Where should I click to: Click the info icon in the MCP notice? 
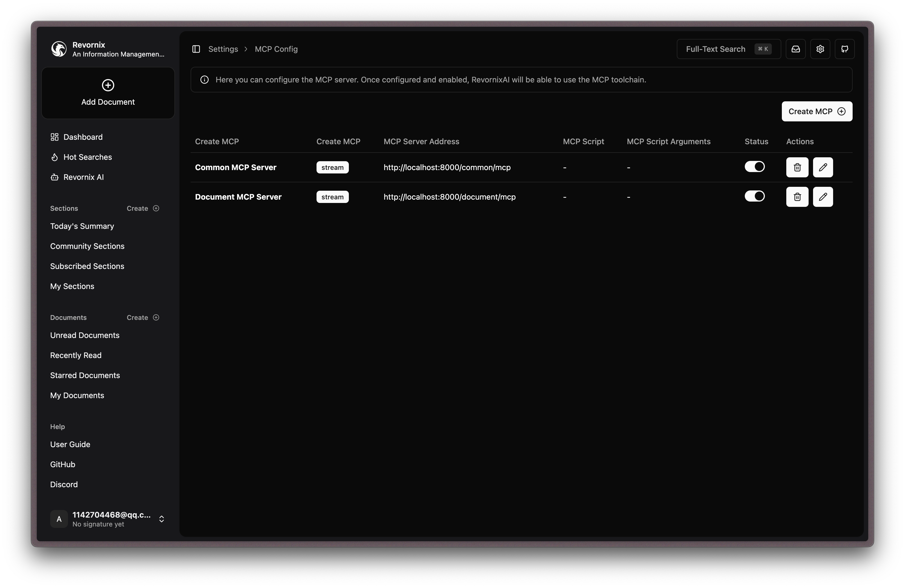(x=205, y=80)
